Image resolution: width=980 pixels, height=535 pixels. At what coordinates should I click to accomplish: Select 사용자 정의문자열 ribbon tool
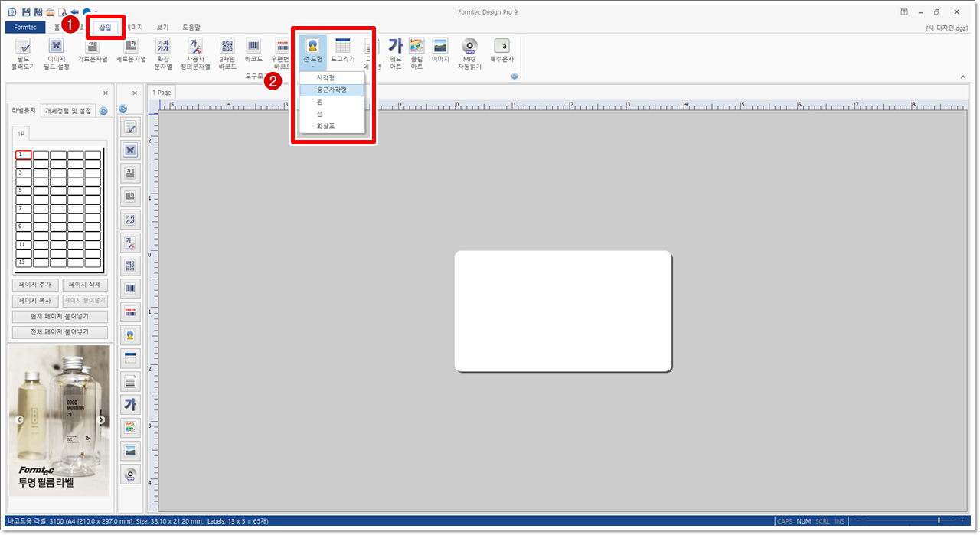click(x=195, y=53)
